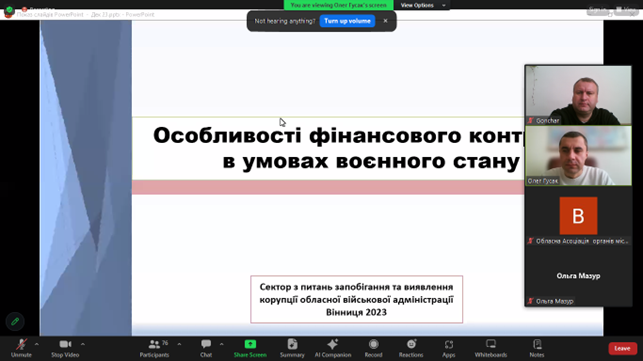Click muted mic icon beside Gonchar name
The image size is (643, 361).
531,121
